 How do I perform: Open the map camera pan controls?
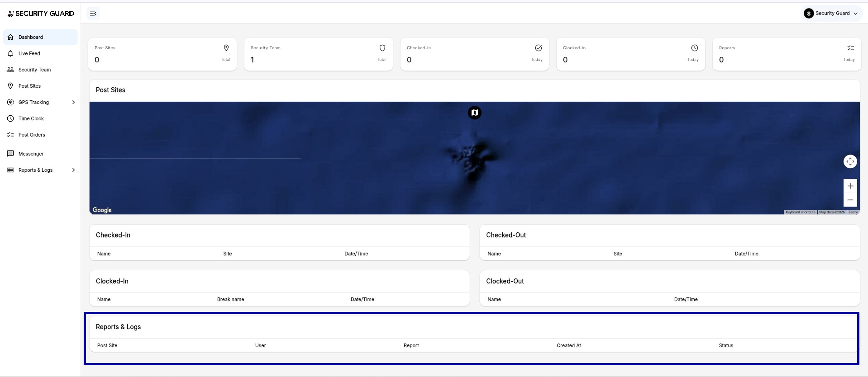point(850,161)
